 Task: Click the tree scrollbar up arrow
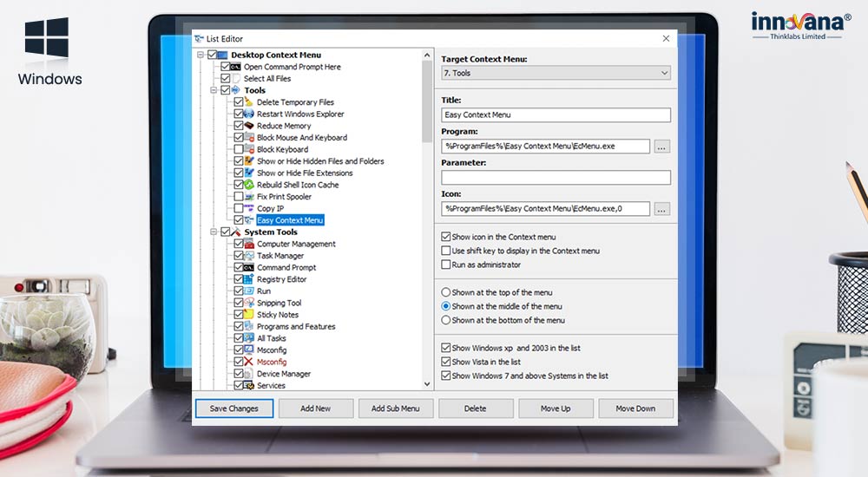(x=427, y=55)
